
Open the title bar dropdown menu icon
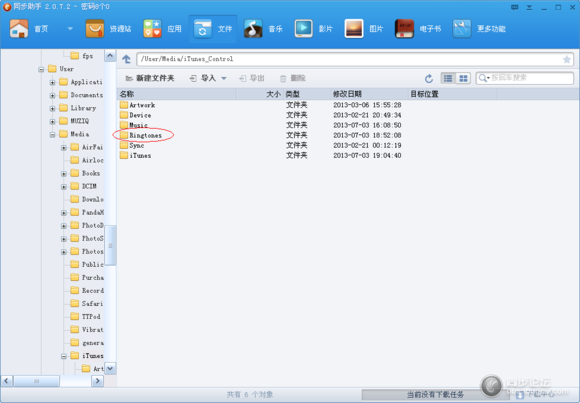(x=529, y=7)
